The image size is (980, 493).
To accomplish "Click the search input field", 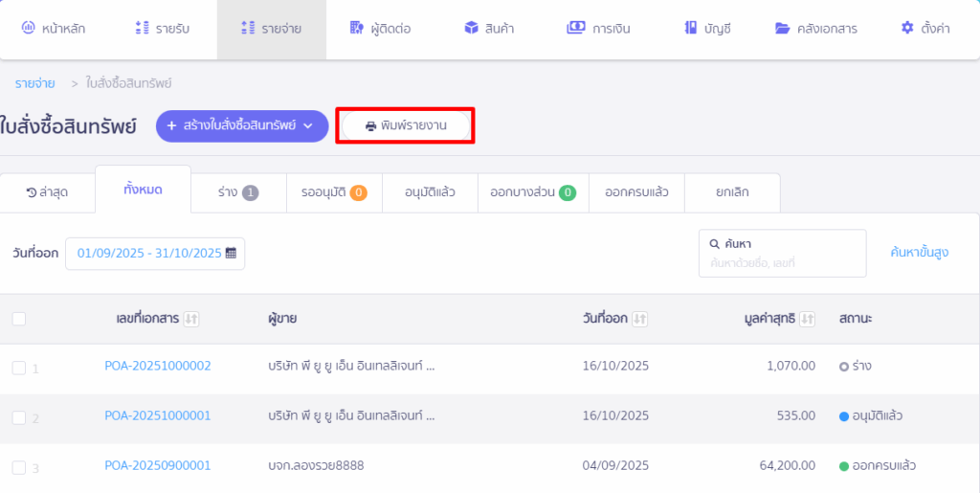I will coord(785,261).
